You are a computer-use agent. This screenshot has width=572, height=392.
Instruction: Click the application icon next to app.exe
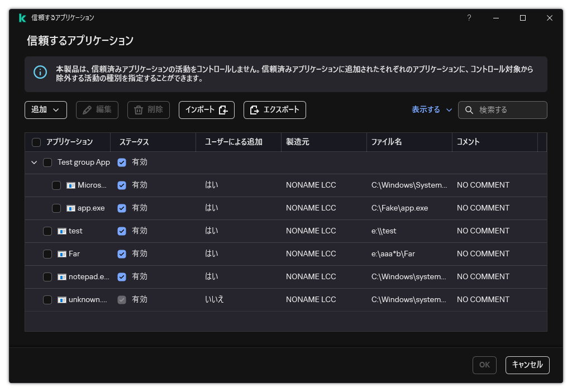[x=70, y=208]
